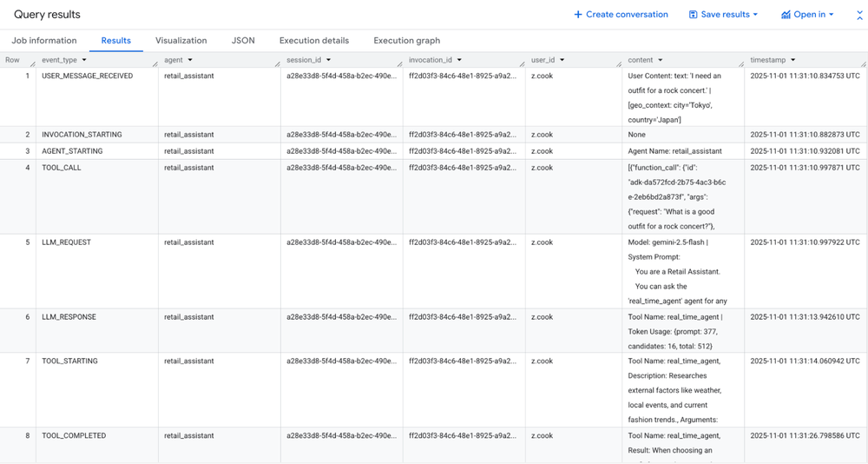Switch to the Job information tab
Image resolution: width=868 pixels, height=464 pixels.
coord(44,41)
